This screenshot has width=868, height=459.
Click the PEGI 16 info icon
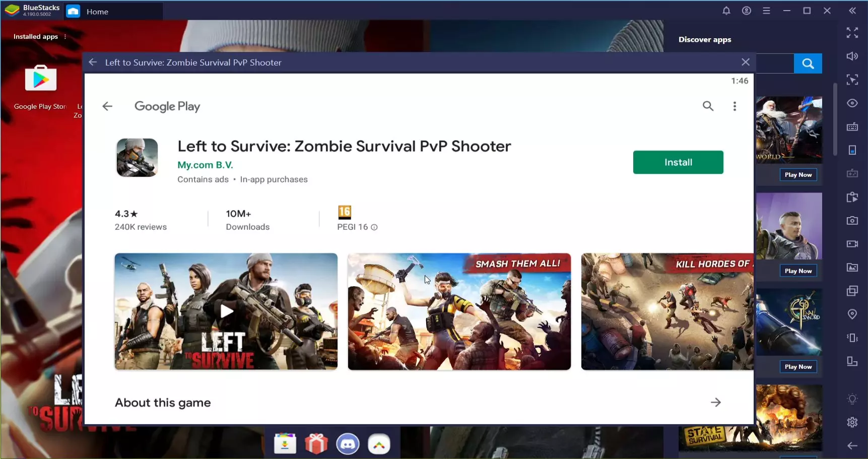tap(374, 227)
